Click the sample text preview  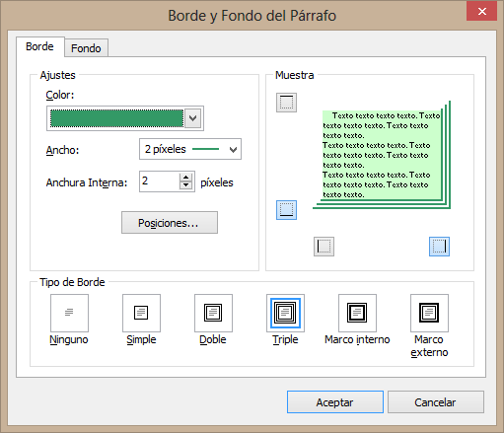pyautogui.click(x=382, y=155)
